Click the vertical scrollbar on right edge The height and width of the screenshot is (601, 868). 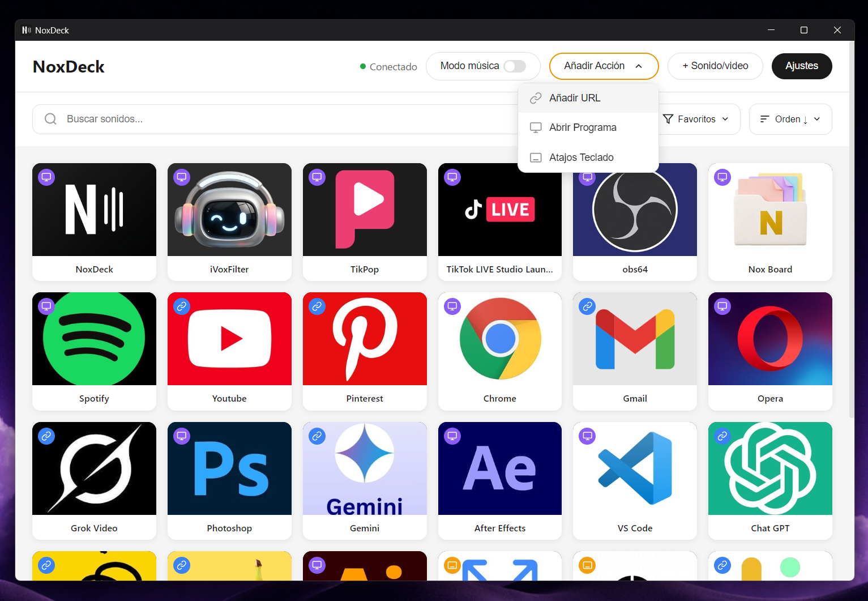[851, 255]
